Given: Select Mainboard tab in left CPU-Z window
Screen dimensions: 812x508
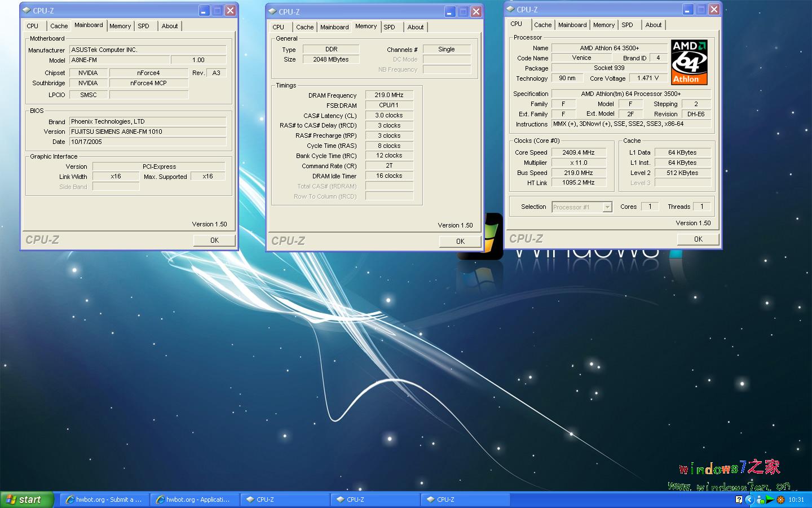Looking at the screenshot, I should tap(89, 25).
